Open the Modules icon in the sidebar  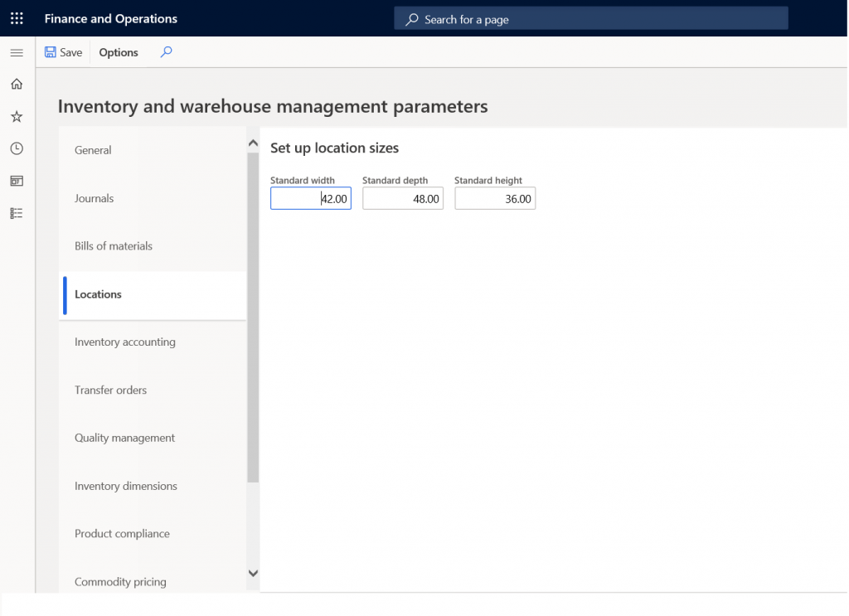tap(16, 213)
